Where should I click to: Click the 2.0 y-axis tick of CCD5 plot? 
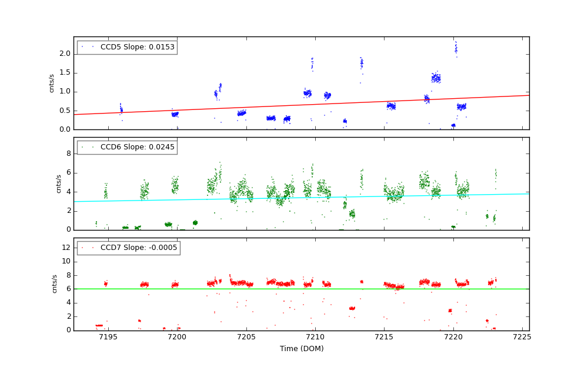[x=65, y=54]
